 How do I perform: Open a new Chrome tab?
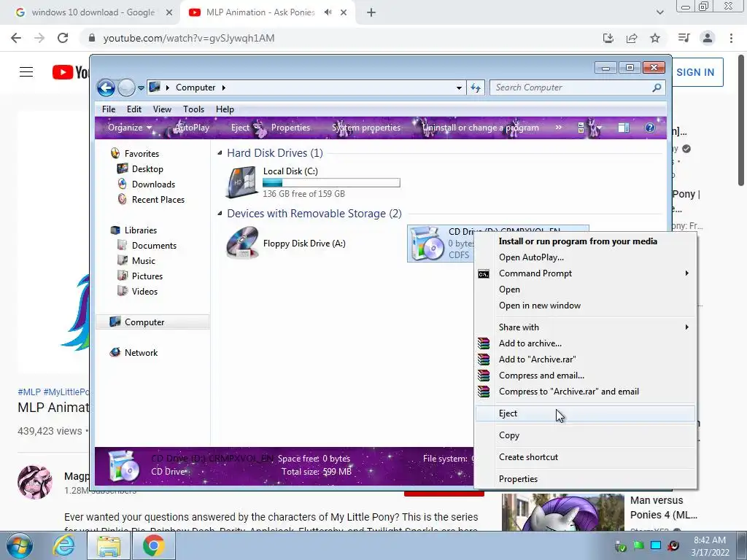pos(371,12)
